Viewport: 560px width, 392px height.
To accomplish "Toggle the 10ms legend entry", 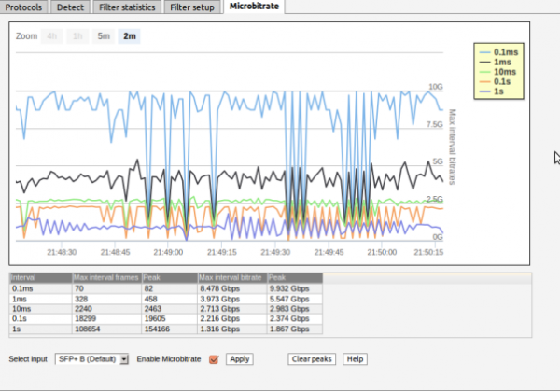I will point(505,72).
